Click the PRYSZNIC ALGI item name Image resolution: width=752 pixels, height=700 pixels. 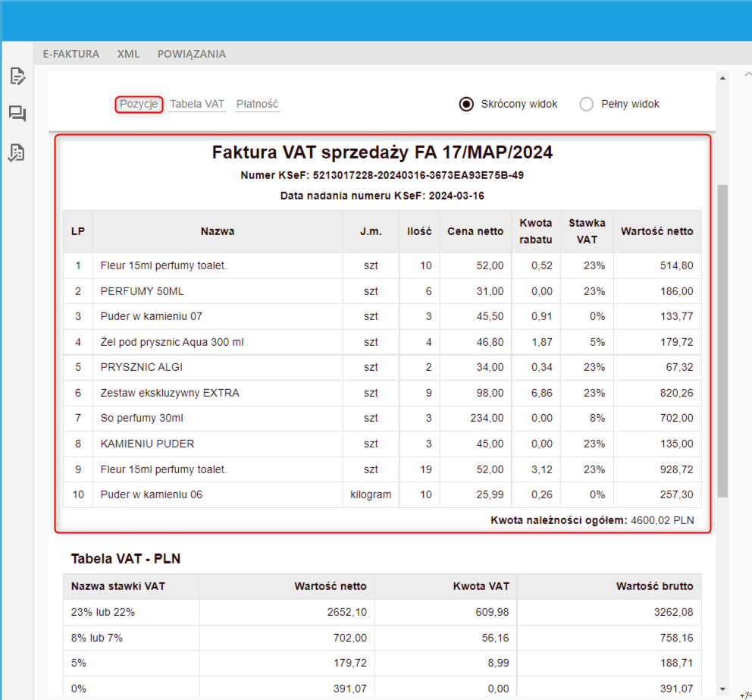[x=142, y=367]
